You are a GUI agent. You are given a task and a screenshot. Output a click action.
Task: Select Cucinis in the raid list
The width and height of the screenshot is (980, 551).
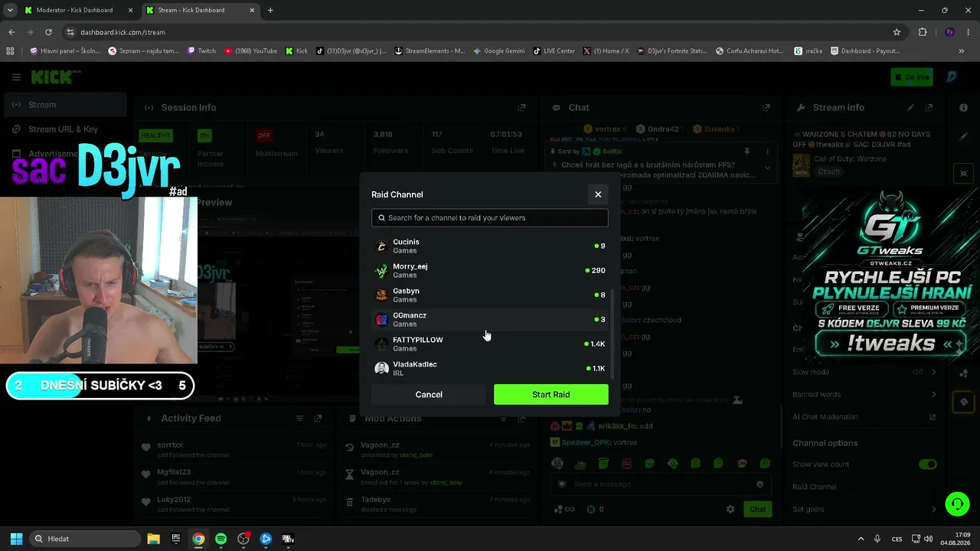click(490, 246)
